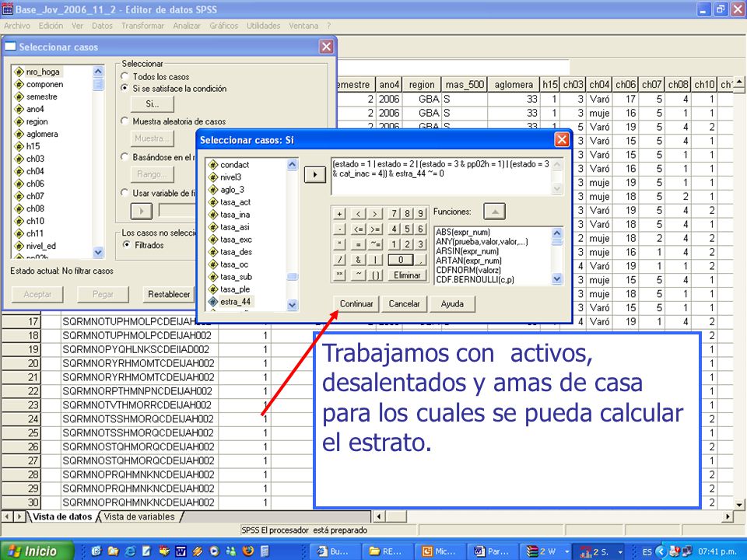
Task: Click the move-variable arrow in Si dialog
Action: [314, 175]
